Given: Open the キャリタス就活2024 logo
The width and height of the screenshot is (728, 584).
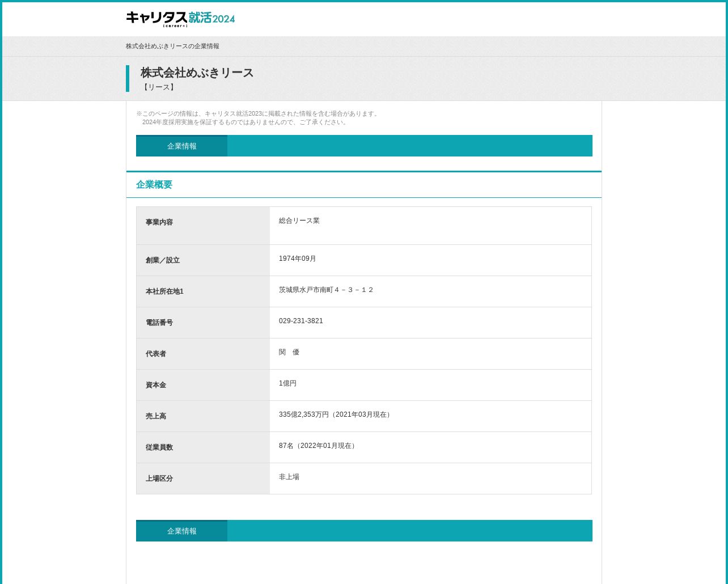Looking at the screenshot, I should [180, 19].
